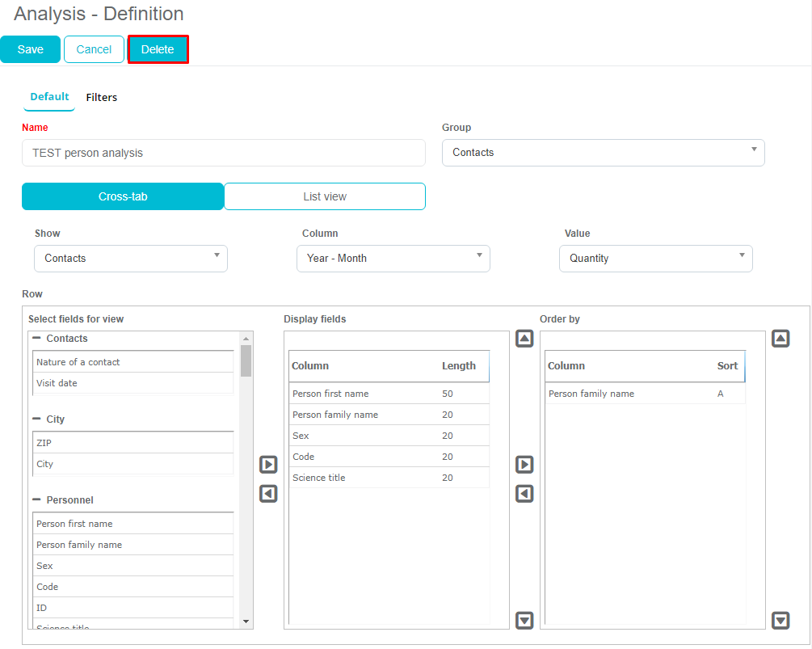Collapse the City field group
Image resolution: width=812 pixels, height=649 pixels.
tap(36, 419)
